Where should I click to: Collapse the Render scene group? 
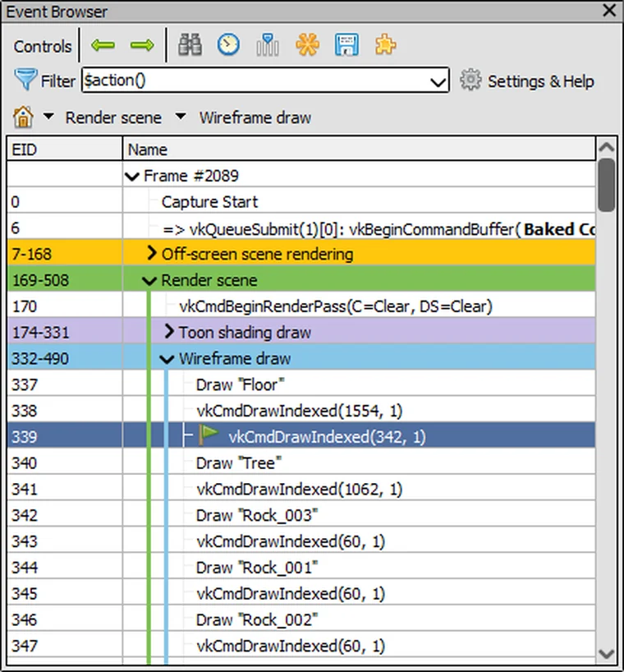click(x=149, y=281)
